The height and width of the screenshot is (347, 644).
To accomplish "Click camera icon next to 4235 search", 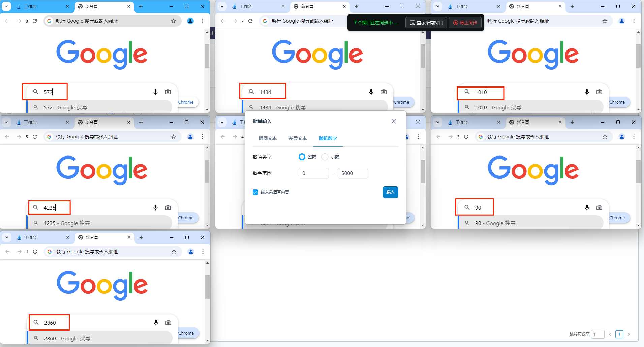I will point(168,207).
